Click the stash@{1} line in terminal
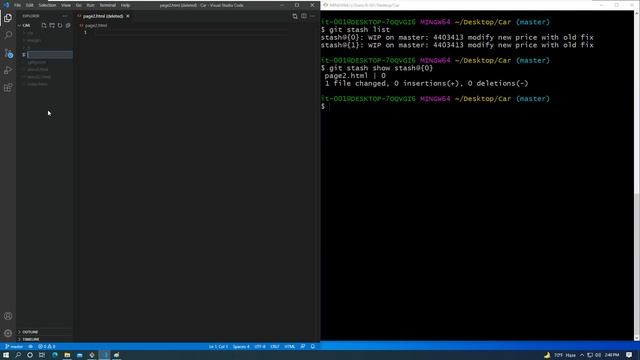Screen dimensions: 640x360 coord(457,45)
